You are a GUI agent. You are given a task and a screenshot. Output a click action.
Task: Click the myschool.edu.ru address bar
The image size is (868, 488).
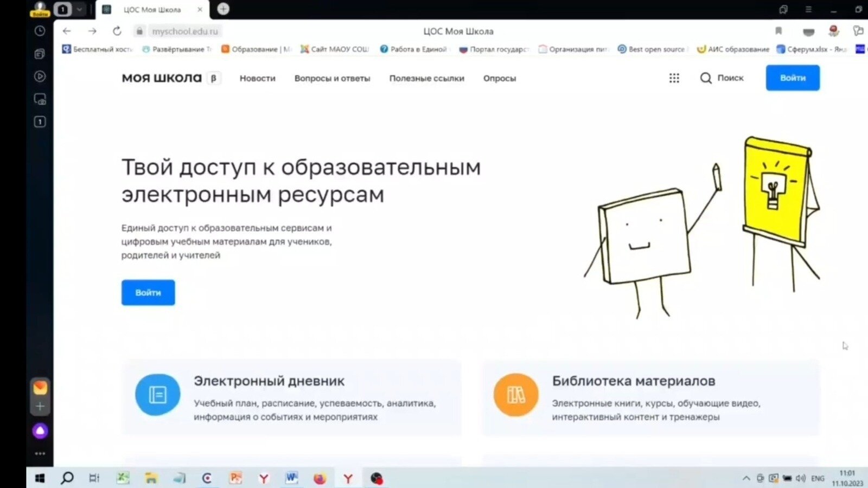tap(184, 31)
